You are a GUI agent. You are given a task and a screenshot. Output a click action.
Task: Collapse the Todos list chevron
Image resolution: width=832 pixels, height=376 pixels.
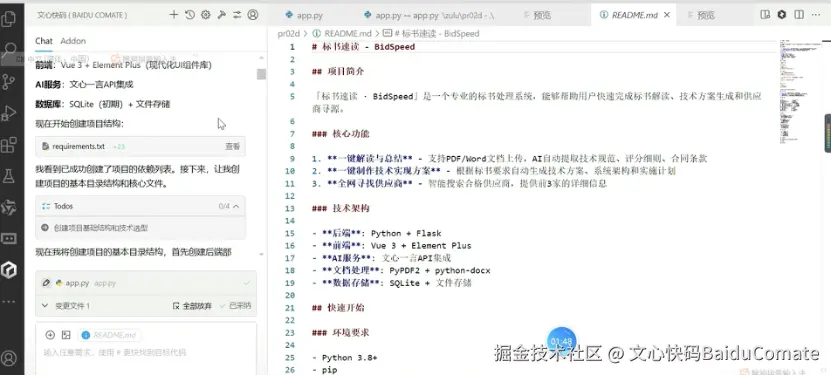[x=236, y=206]
